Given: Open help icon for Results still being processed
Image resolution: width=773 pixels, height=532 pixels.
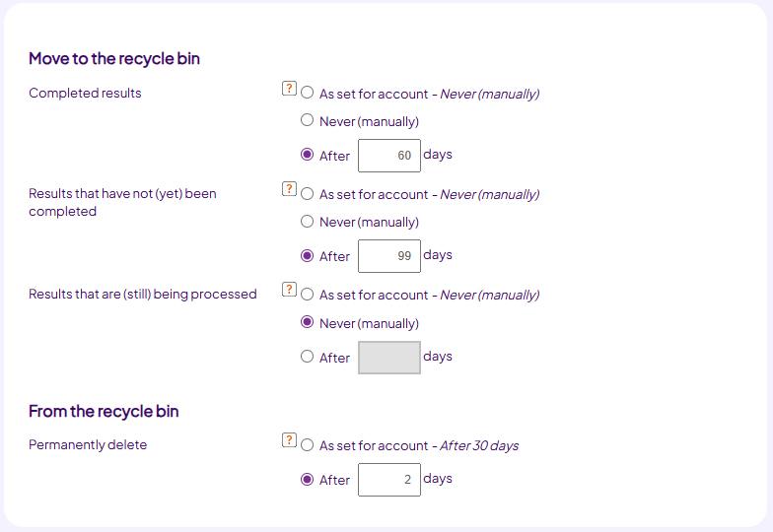Looking at the screenshot, I should [x=289, y=290].
